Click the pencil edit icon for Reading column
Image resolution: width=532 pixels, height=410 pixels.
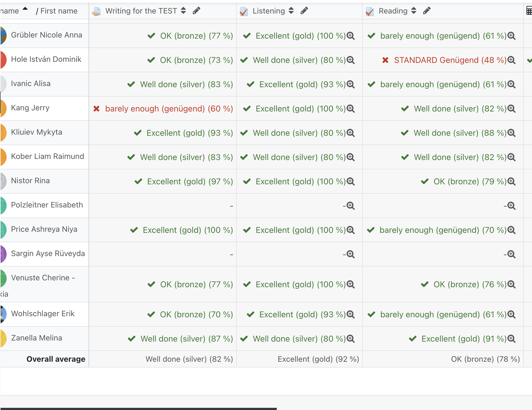pos(427,11)
